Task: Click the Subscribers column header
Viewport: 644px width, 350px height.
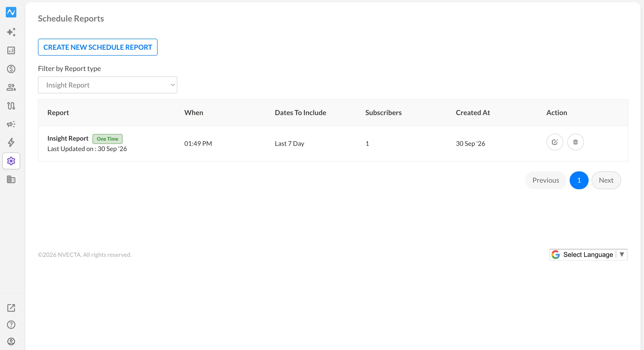Action: tap(384, 113)
